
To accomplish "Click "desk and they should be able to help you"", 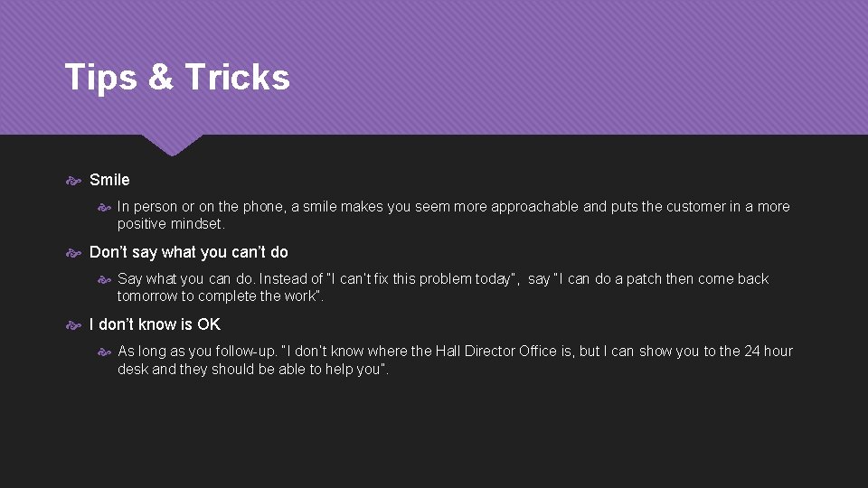I will click(x=252, y=369).
